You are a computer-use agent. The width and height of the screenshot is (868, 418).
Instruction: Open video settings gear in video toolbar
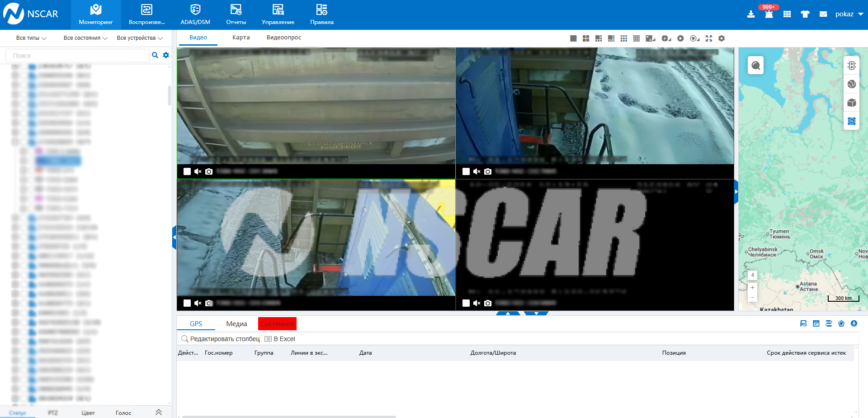(x=722, y=38)
